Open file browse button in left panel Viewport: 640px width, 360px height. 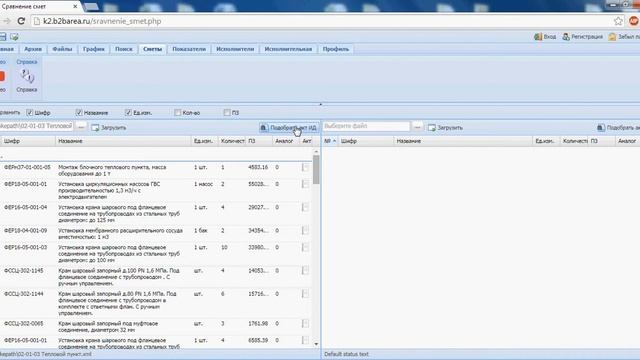[81, 127]
